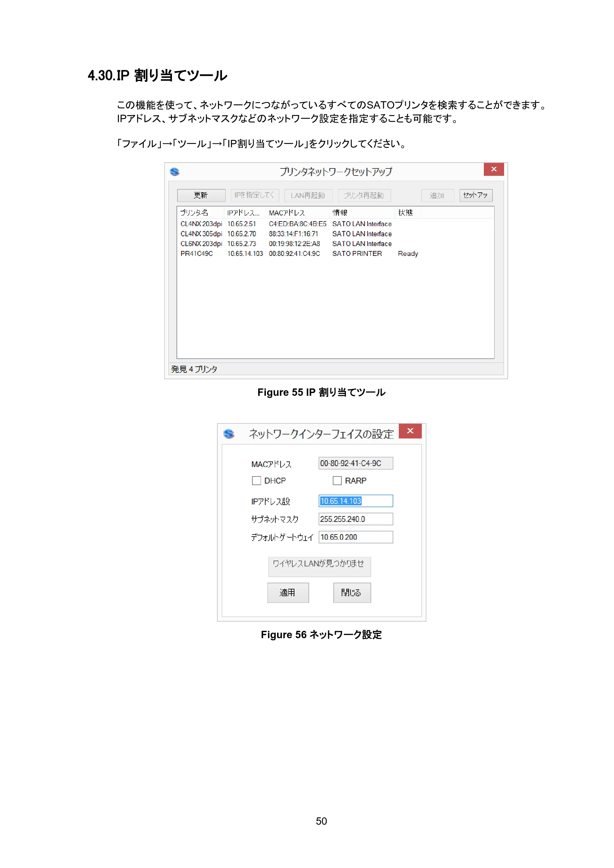Screen dimensions: 614x868
Task: Click the プリンタ再起動 button
Action: click(364, 195)
